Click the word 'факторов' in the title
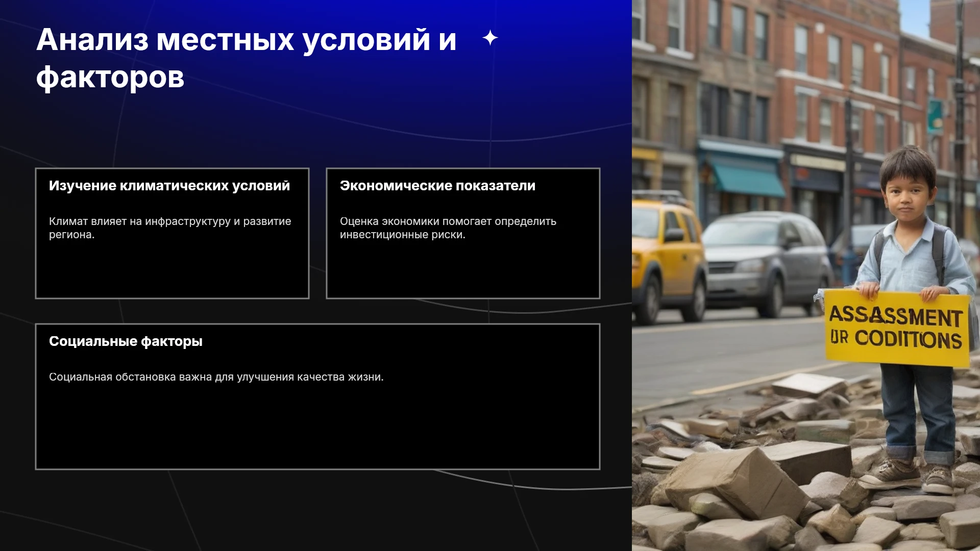Image resolution: width=980 pixels, height=551 pixels. point(110,78)
